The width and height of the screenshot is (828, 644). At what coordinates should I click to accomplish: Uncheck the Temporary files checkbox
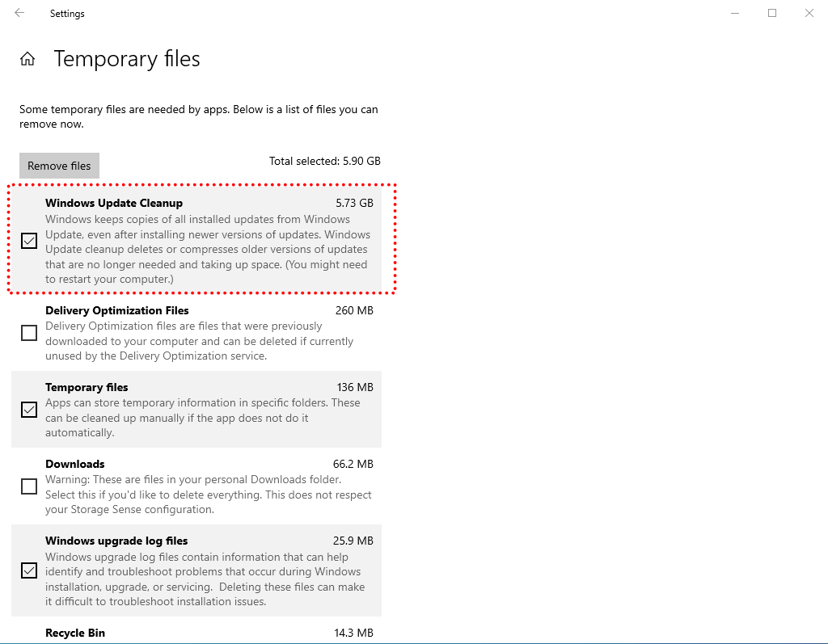[x=29, y=410]
